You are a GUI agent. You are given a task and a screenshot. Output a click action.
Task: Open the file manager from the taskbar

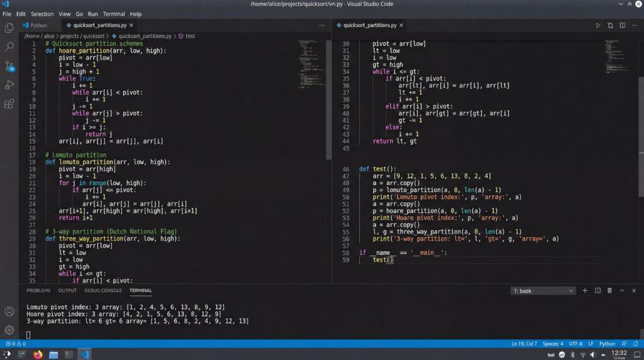click(x=53, y=354)
